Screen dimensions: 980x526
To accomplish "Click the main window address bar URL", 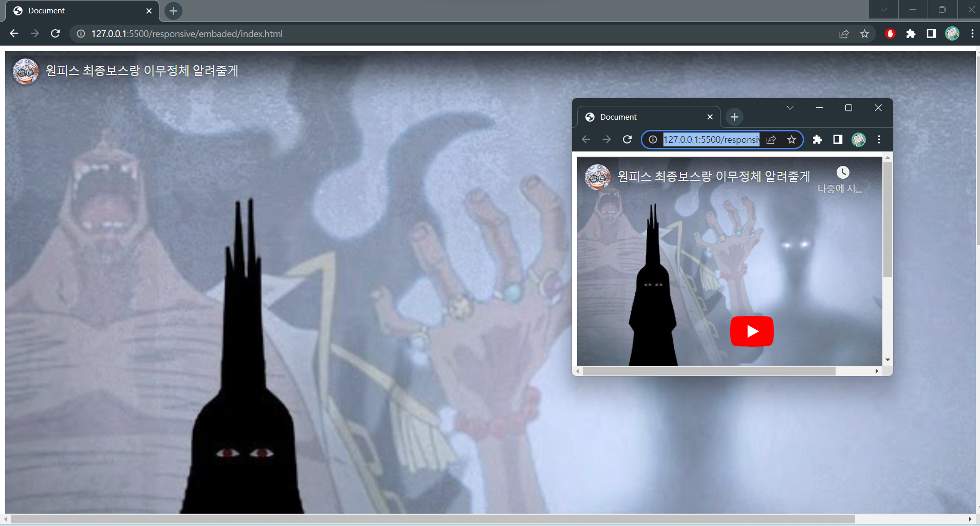I will (187, 34).
